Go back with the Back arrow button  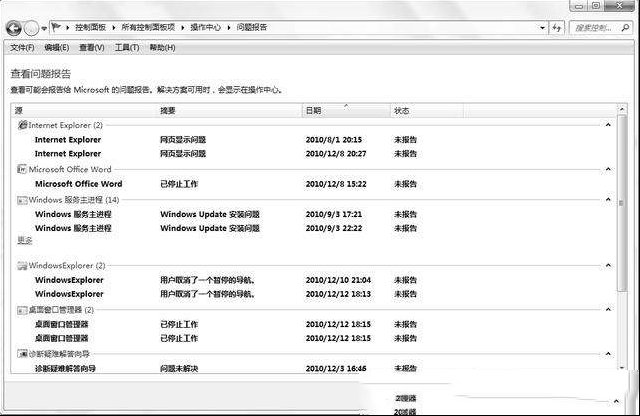coord(14,28)
